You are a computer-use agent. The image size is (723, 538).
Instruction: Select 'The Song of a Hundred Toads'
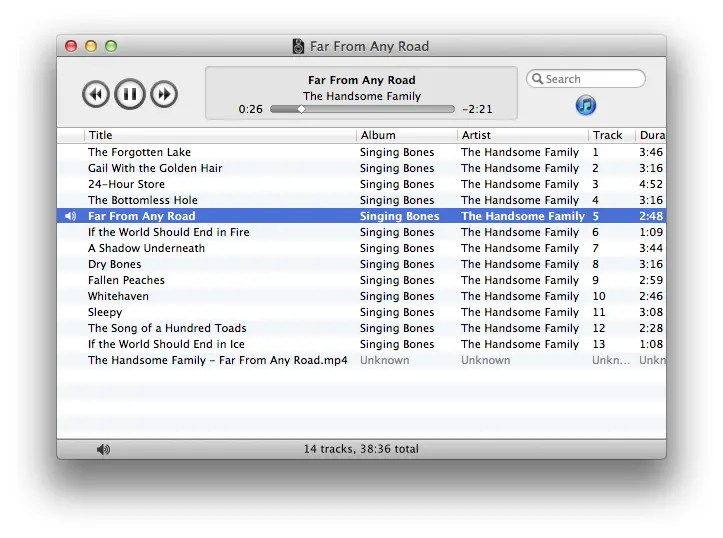(x=362, y=328)
